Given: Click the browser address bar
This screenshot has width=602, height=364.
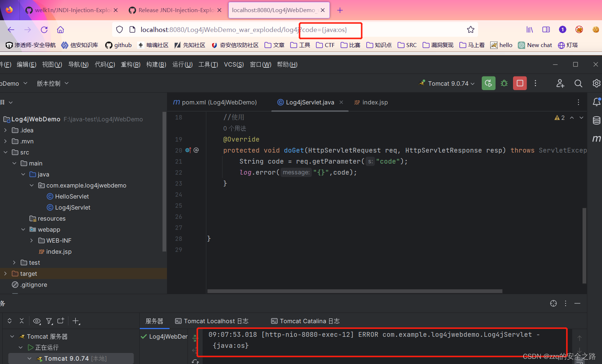Looking at the screenshot, I should point(295,30).
